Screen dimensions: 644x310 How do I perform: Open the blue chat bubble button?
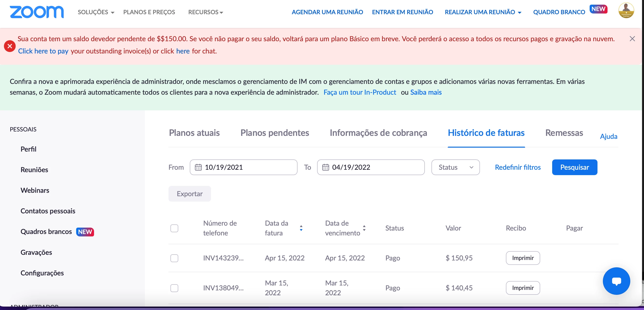[x=616, y=281]
